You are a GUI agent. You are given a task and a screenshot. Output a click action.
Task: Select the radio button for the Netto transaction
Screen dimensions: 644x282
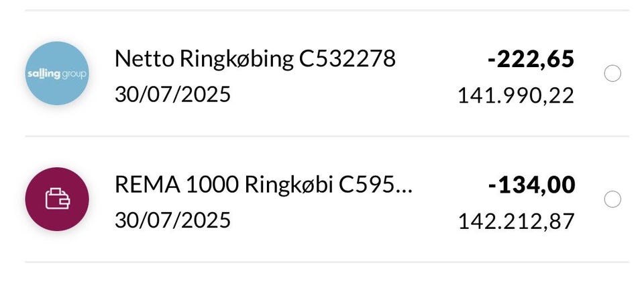[x=612, y=73]
